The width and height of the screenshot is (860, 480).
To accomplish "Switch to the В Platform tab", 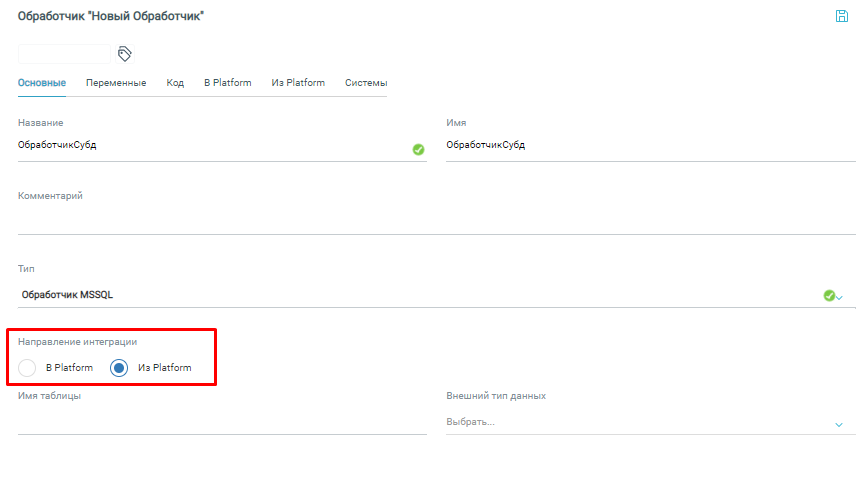I will 227,83.
